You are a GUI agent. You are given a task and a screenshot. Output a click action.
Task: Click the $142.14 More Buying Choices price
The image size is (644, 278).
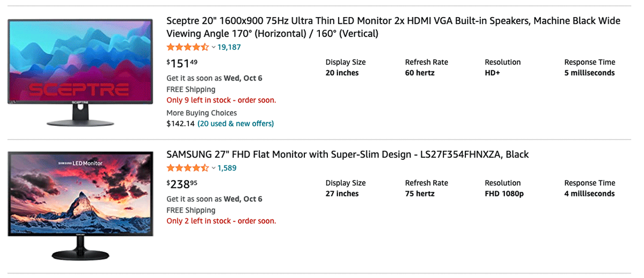tap(180, 124)
